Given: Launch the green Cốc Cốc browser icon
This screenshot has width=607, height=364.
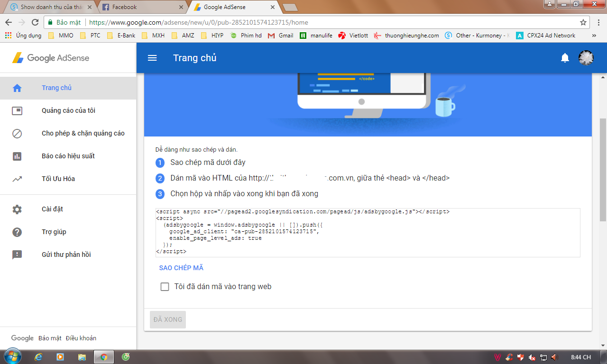Looking at the screenshot, I should (126, 357).
